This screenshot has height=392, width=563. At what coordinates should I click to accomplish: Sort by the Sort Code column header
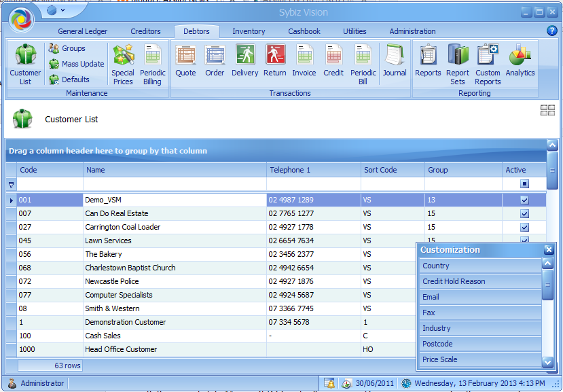point(393,170)
